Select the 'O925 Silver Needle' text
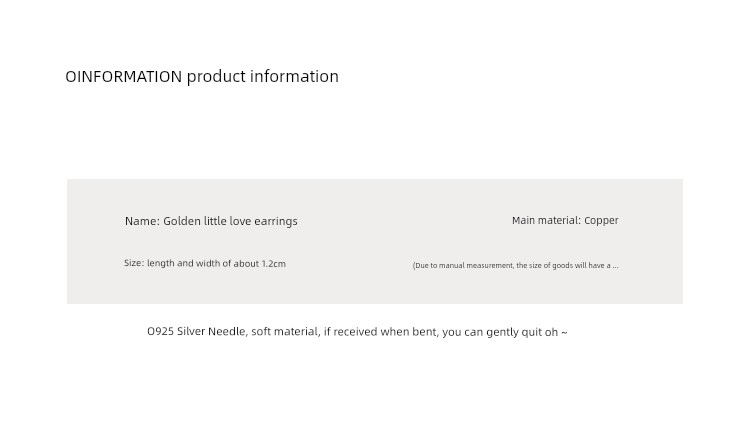Image resolution: width=750 pixels, height=421 pixels. [x=196, y=332]
